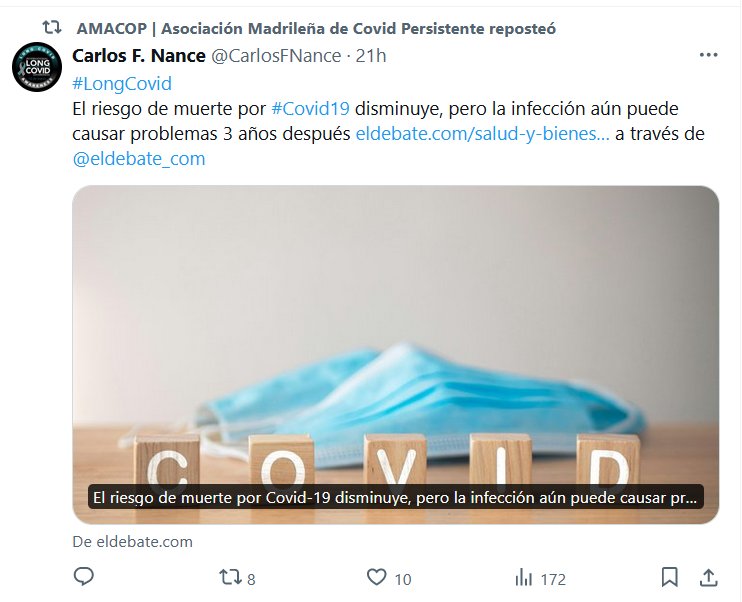
Task: Share the post with the upload arrow icon
Action: (708, 577)
